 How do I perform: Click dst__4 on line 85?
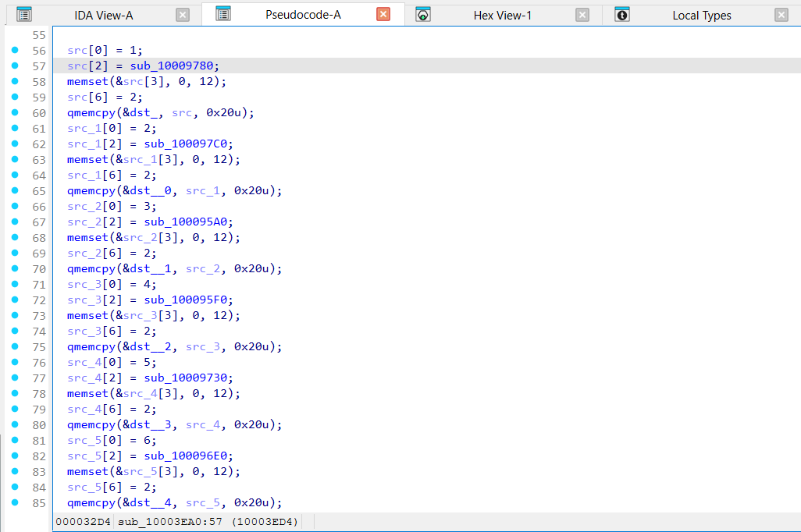[150, 503]
